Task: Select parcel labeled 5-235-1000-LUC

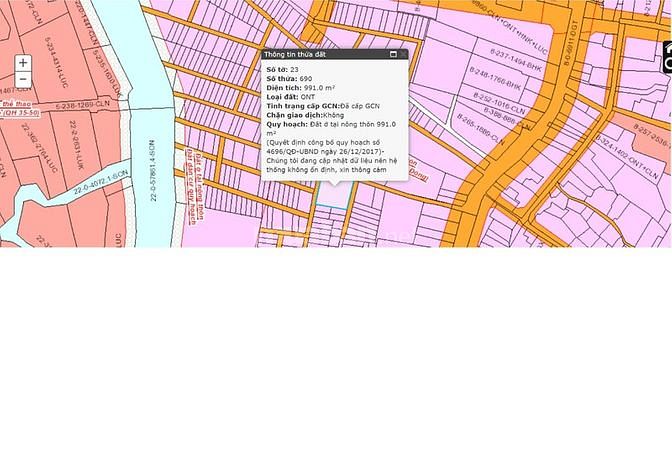Action: 107,72
